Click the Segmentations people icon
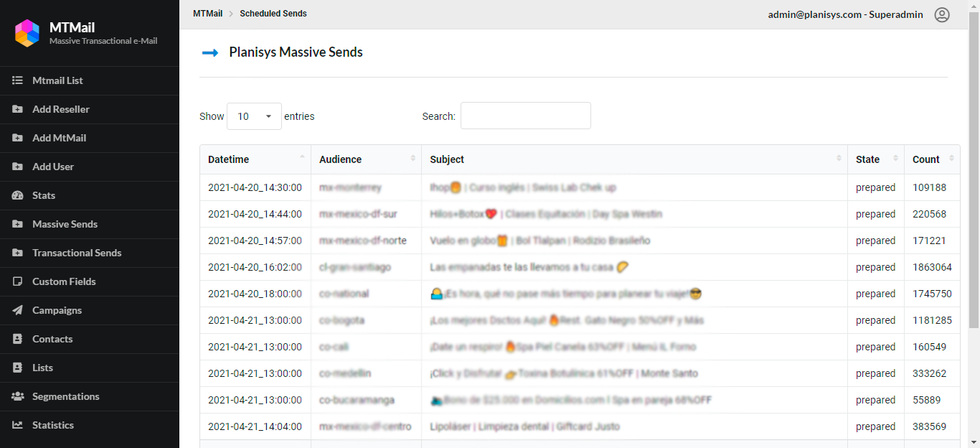 click(x=18, y=396)
